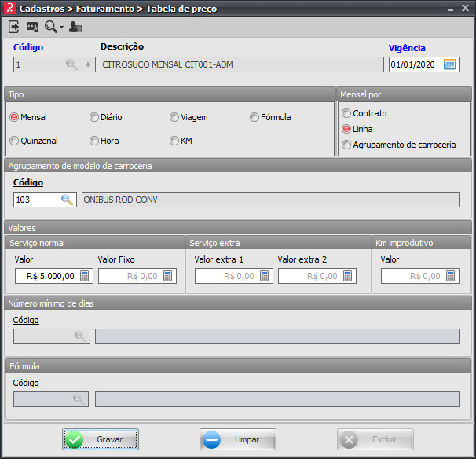
Task: Click the Descrição field CITROSUCO MENSAL
Action: (242, 64)
